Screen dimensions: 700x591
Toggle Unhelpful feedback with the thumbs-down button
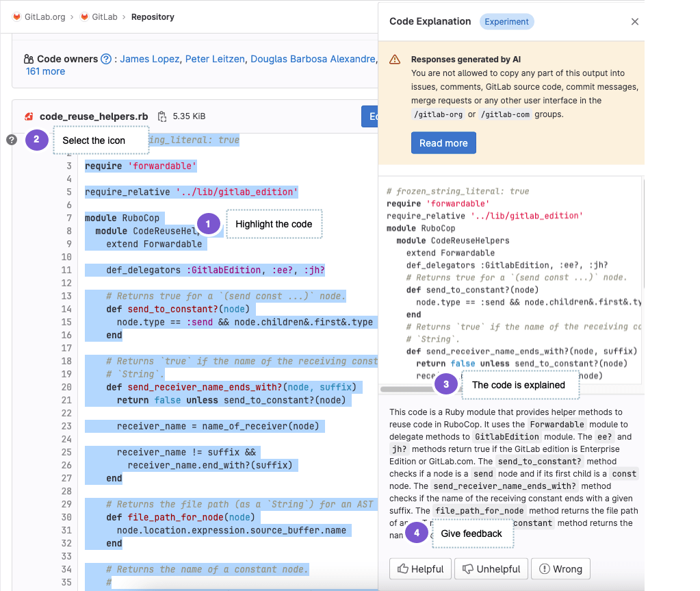pyautogui.click(x=490, y=568)
